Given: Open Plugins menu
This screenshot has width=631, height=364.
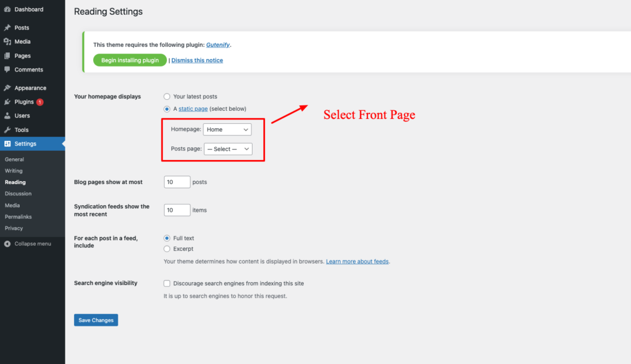Looking at the screenshot, I should coord(24,102).
